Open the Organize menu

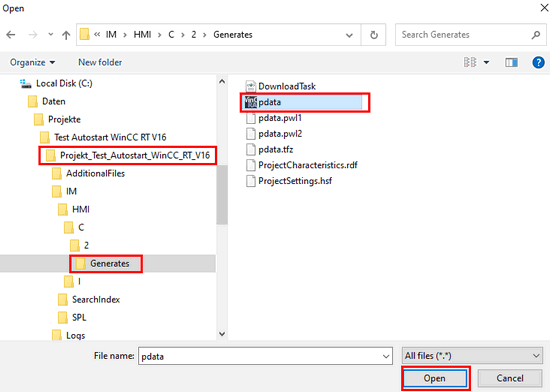(x=32, y=62)
